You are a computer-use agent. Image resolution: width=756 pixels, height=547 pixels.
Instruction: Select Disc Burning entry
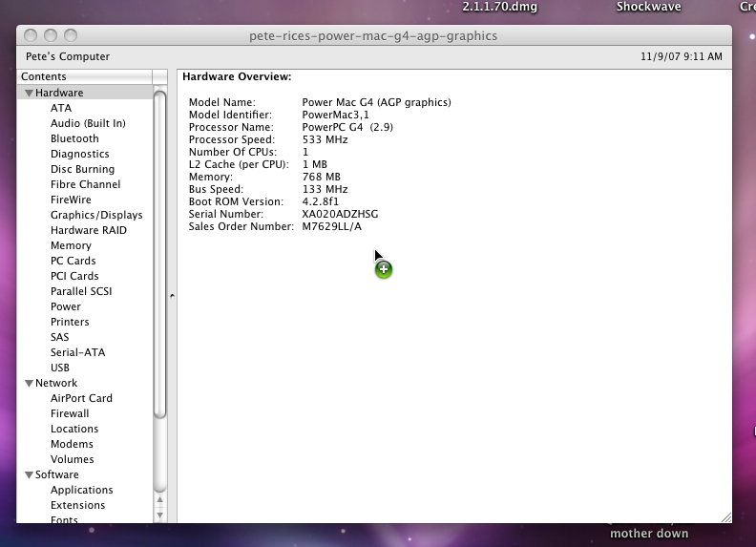[82, 169]
